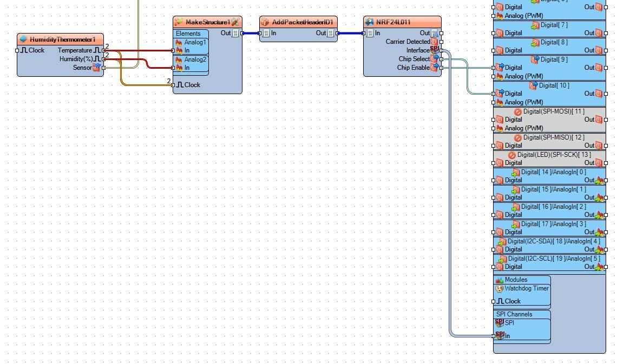Viewport: 617px width, 364px height.
Task: Open MakeStructure1 elements editor wrench icon
Action: click(x=235, y=22)
